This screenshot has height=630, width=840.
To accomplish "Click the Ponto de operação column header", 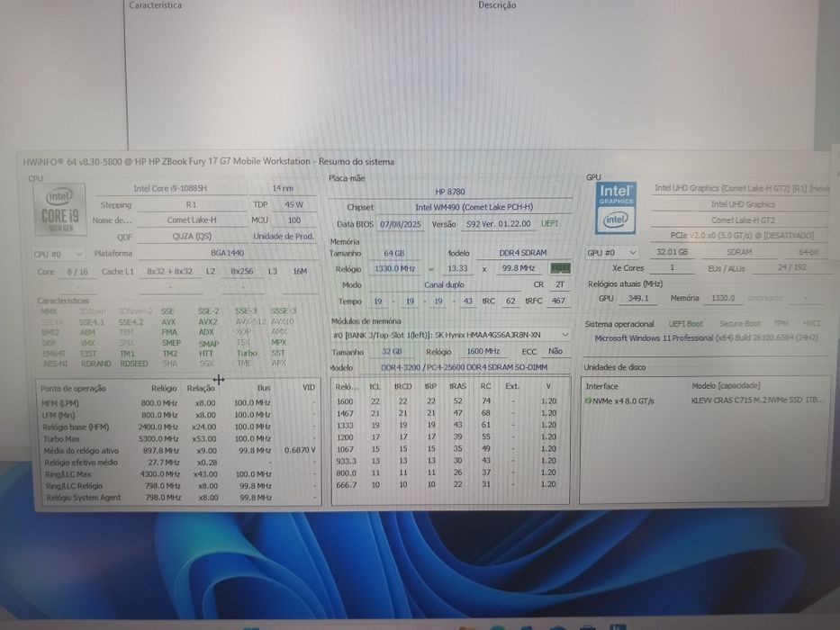I will 73,389.
